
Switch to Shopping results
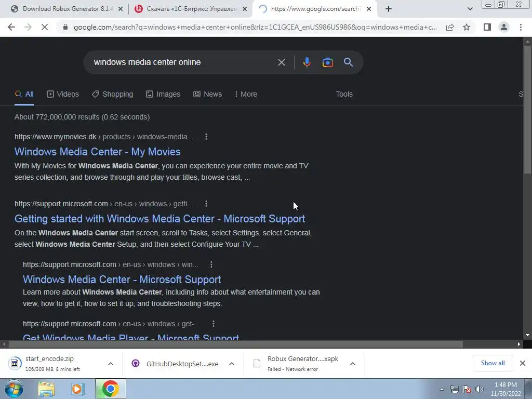click(x=113, y=94)
